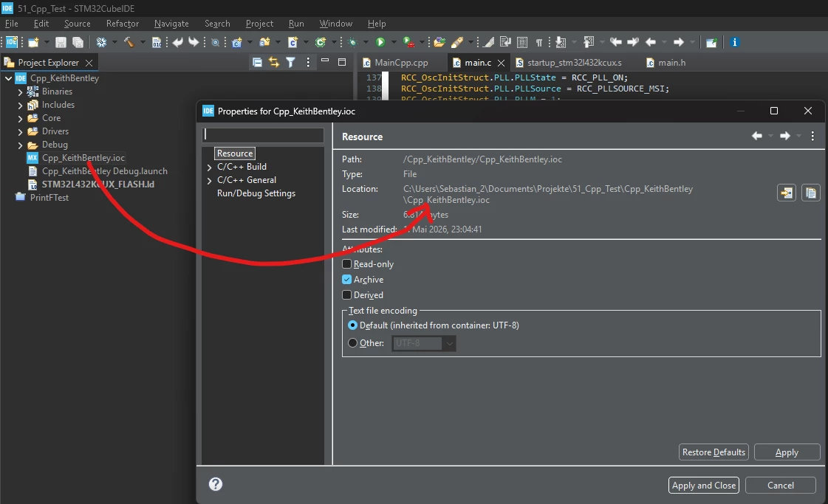Viewport: 828px width, 504px height.
Task: Click the dialog back navigation arrow
Action: [x=756, y=137]
